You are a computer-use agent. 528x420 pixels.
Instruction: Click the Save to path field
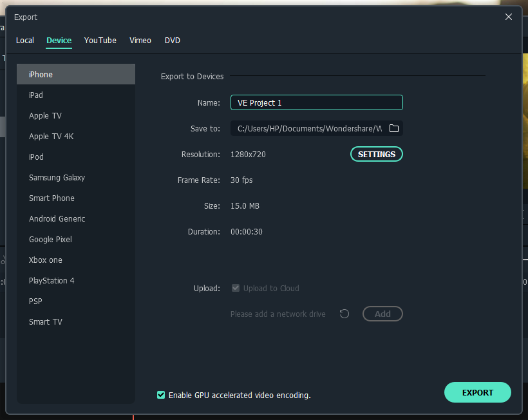(x=308, y=128)
